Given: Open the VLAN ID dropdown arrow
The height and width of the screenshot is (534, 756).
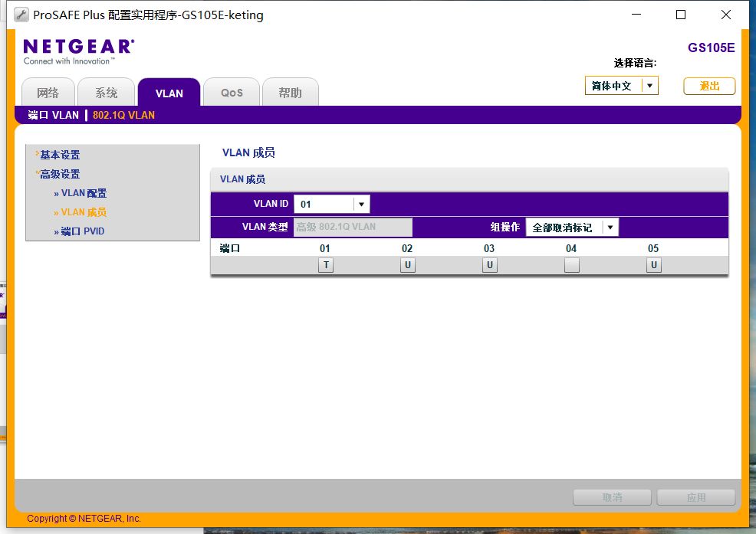Looking at the screenshot, I should point(362,205).
